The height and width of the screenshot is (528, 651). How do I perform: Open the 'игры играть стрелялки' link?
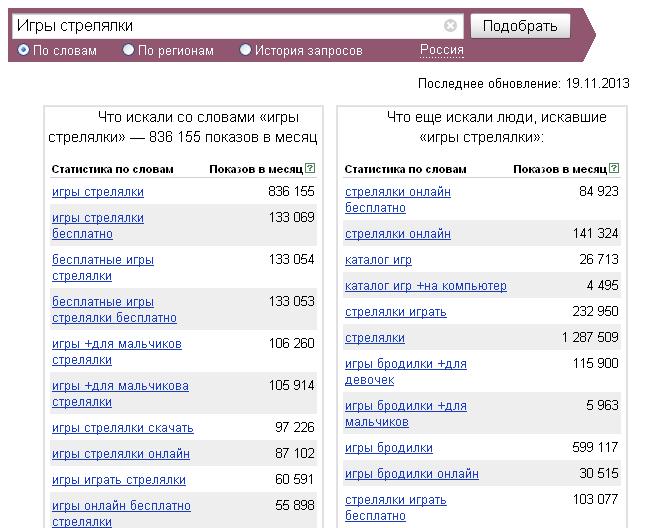pyautogui.click(x=119, y=480)
